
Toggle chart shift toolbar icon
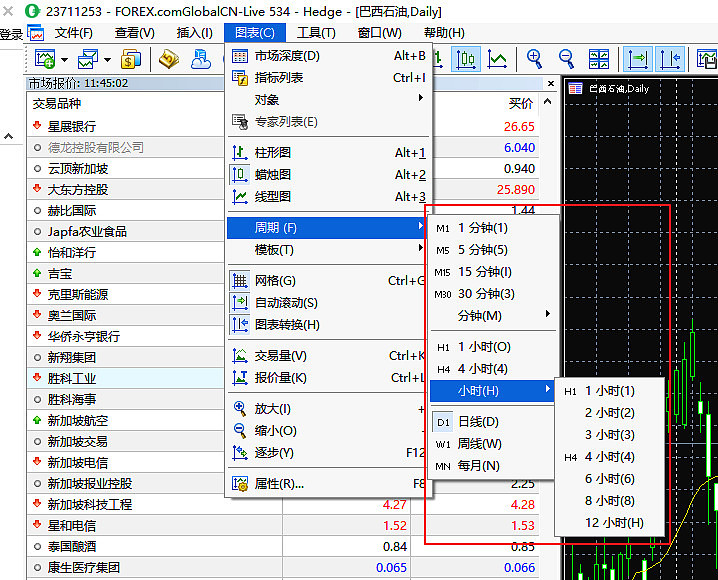670,59
